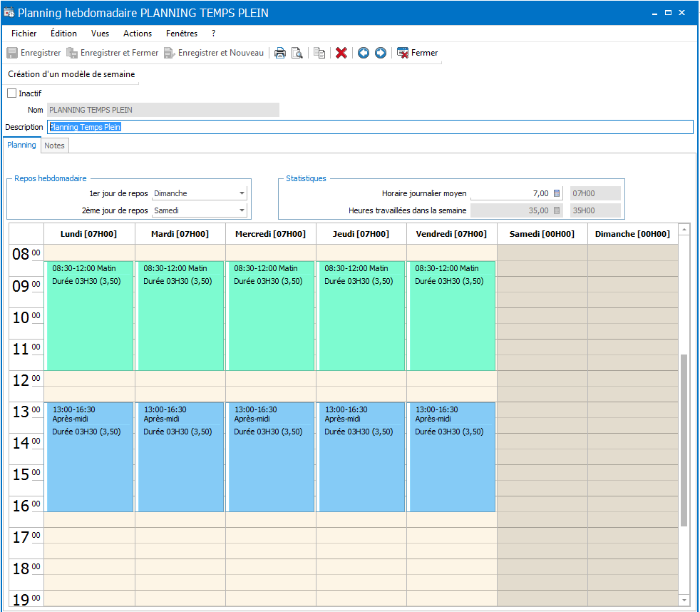Click the 35H00 weekly hours readout
700x612 pixels.
tap(595, 210)
